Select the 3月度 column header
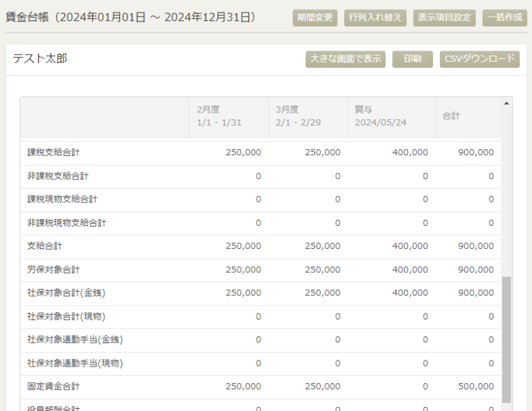This screenshot has height=411, width=532. pyautogui.click(x=308, y=116)
